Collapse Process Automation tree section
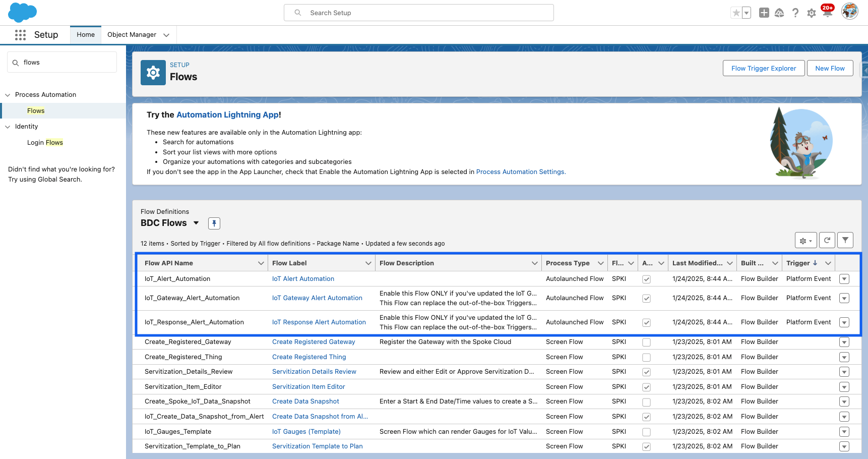Image resolution: width=868 pixels, height=459 pixels. [x=8, y=95]
